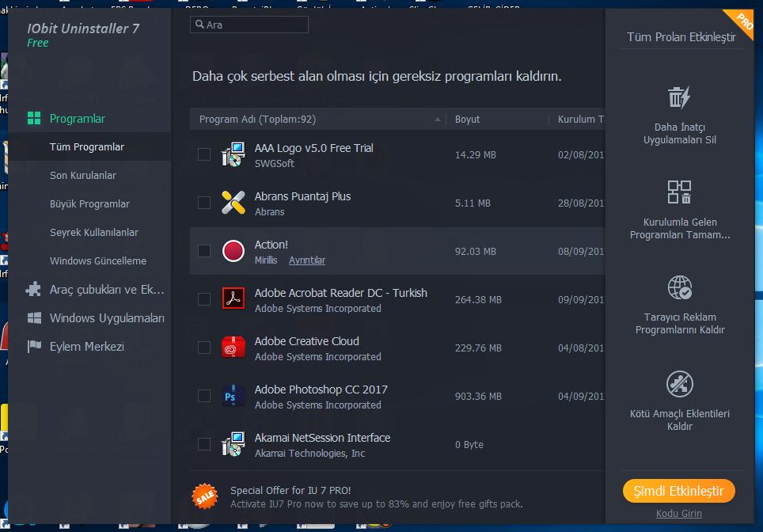This screenshot has width=763, height=532.
Task: Click inside the Ara search field
Action: (249, 25)
